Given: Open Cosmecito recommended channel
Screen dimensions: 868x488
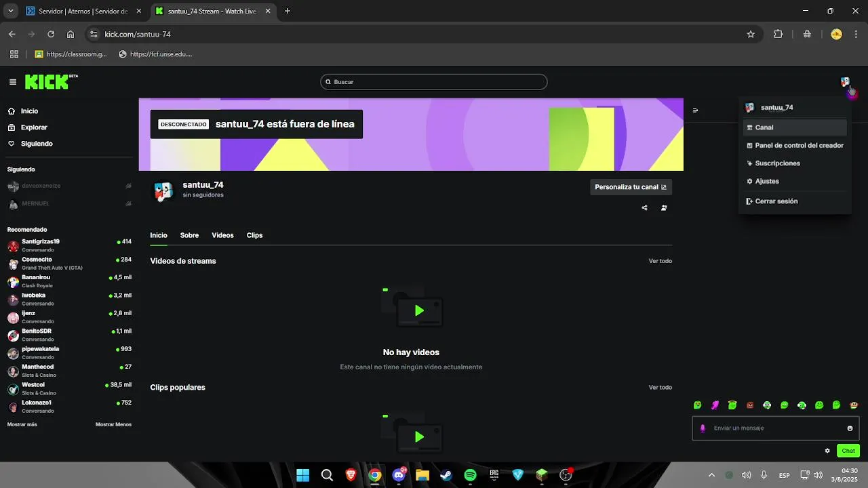Looking at the screenshot, I should pos(69,263).
